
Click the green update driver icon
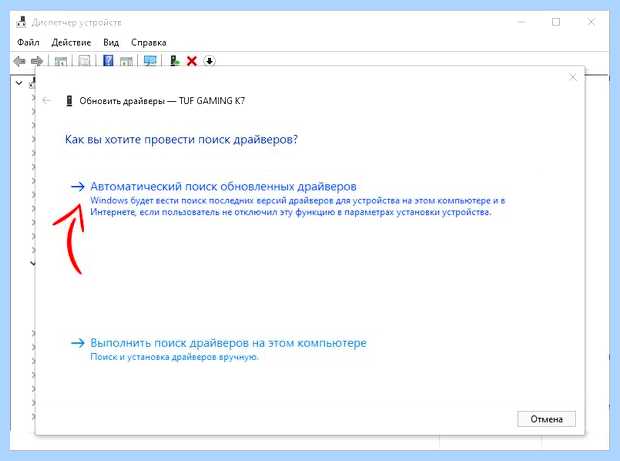(174, 61)
